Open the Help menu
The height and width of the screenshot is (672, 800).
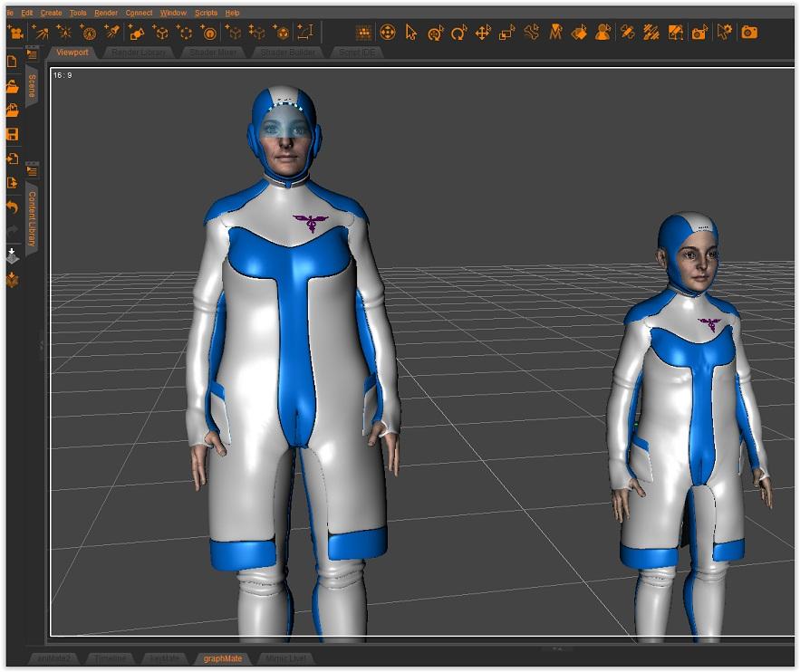point(232,13)
